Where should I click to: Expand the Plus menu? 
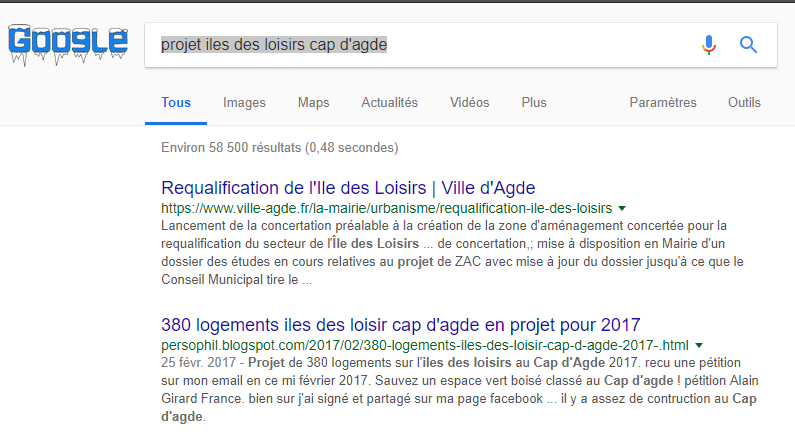coord(534,102)
